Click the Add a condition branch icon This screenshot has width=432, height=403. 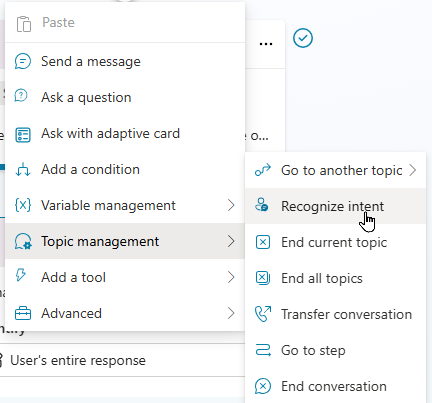[23, 169]
